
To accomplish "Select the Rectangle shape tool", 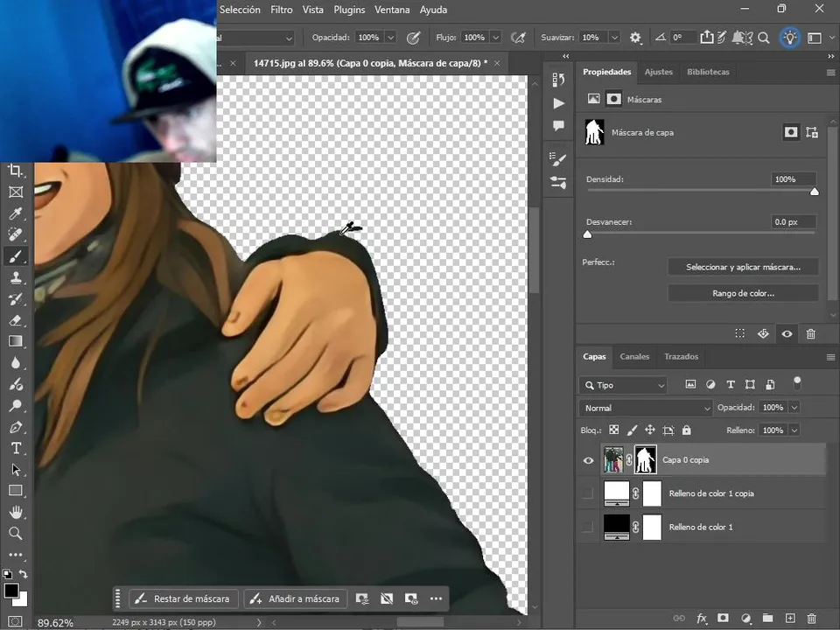I will click(16, 491).
